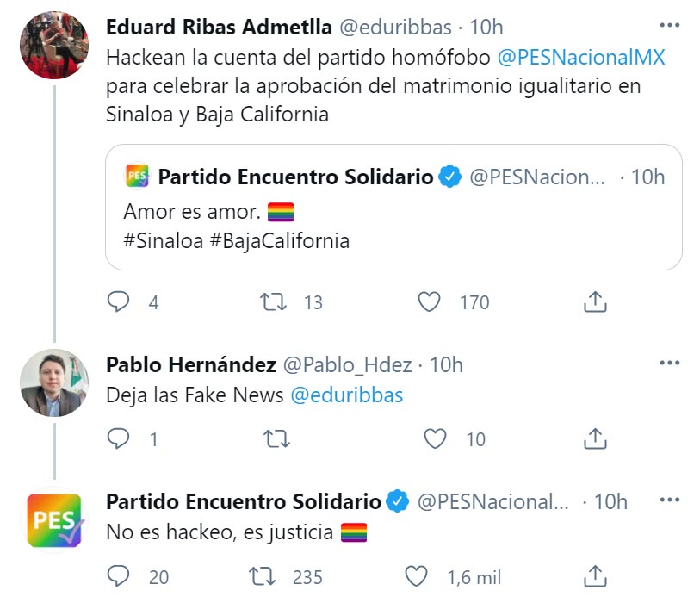700x603 pixels.
Task: Open more options for Pablo Hernández's tweet
Action: pos(668,363)
